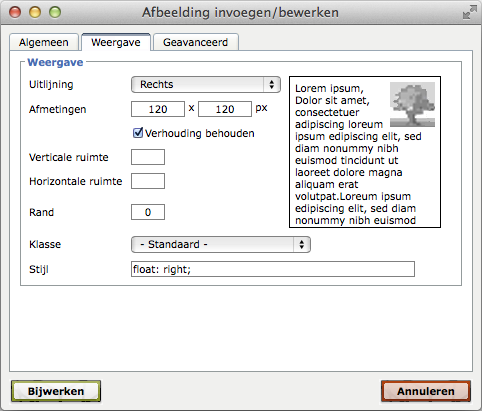Image resolution: width=482 pixels, height=411 pixels.
Task: Open the Uitlijning dropdown showing Rechts
Action: (206, 85)
